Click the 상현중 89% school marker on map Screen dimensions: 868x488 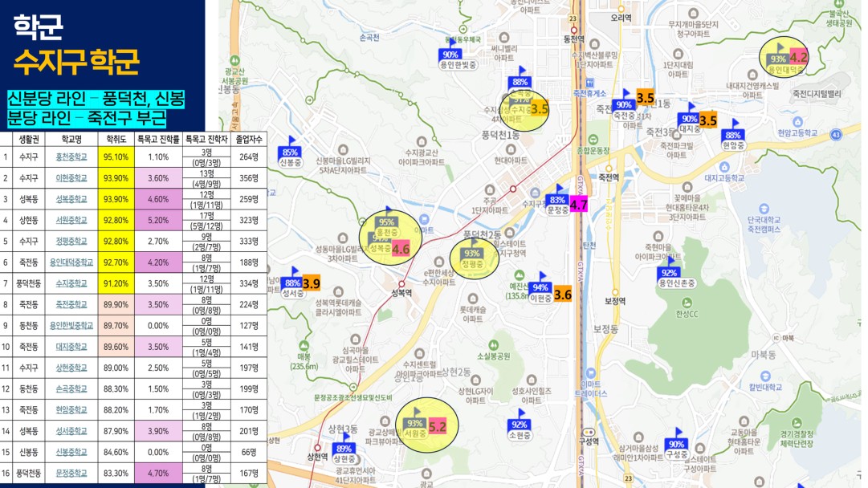pos(344,449)
